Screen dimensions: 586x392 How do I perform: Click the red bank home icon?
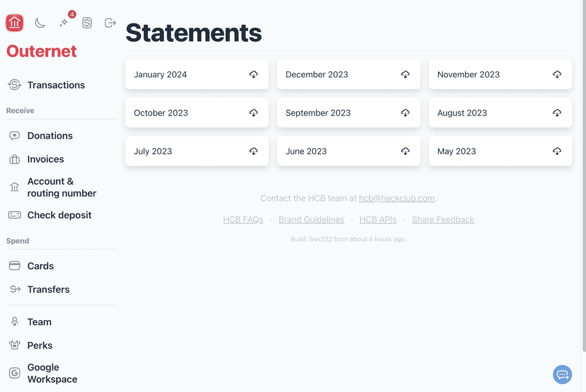(15, 23)
